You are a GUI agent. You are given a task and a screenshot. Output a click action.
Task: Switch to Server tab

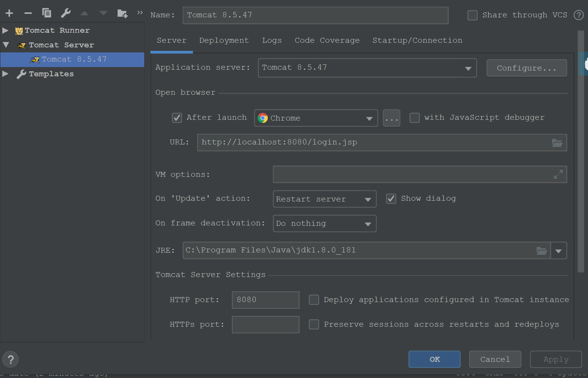pyautogui.click(x=172, y=40)
